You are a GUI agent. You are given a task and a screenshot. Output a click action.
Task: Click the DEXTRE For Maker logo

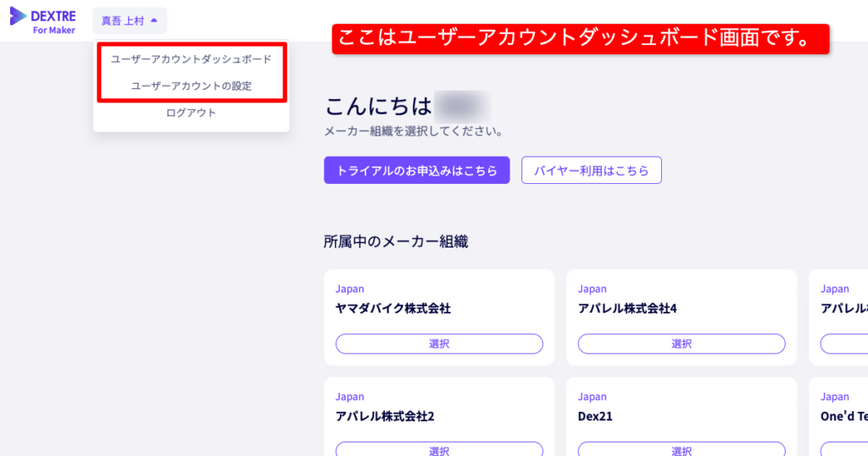(42, 20)
